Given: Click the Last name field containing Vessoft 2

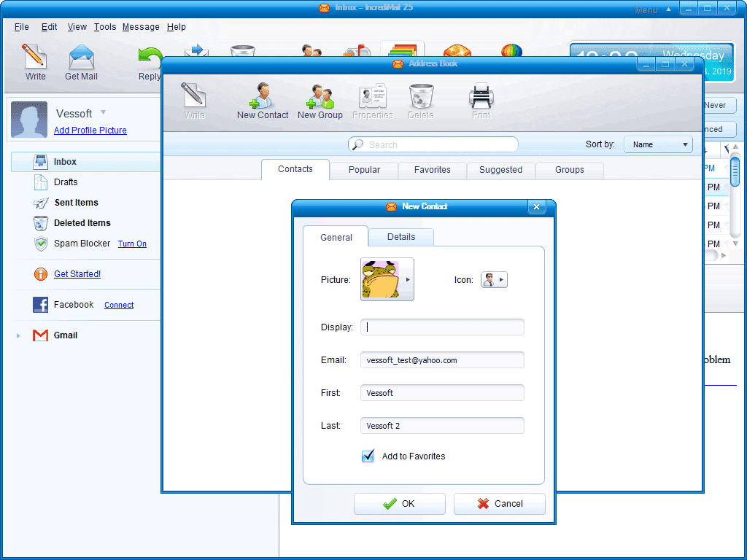Looking at the screenshot, I should 442,426.
